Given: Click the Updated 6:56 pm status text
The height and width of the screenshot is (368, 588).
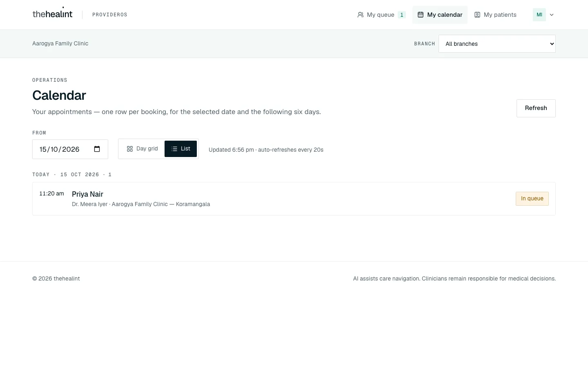Looking at the screenshot, I should [266, 150].
